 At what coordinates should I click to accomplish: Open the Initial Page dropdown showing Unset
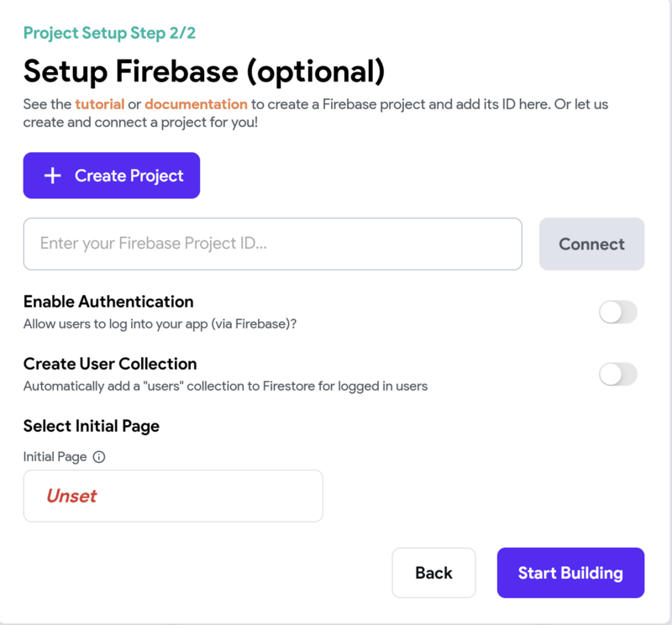173,496
